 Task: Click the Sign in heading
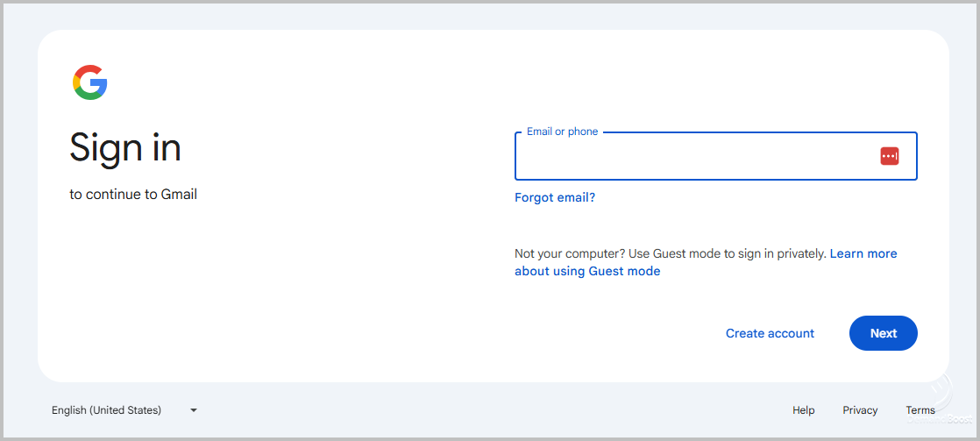[x=125, y=147]
